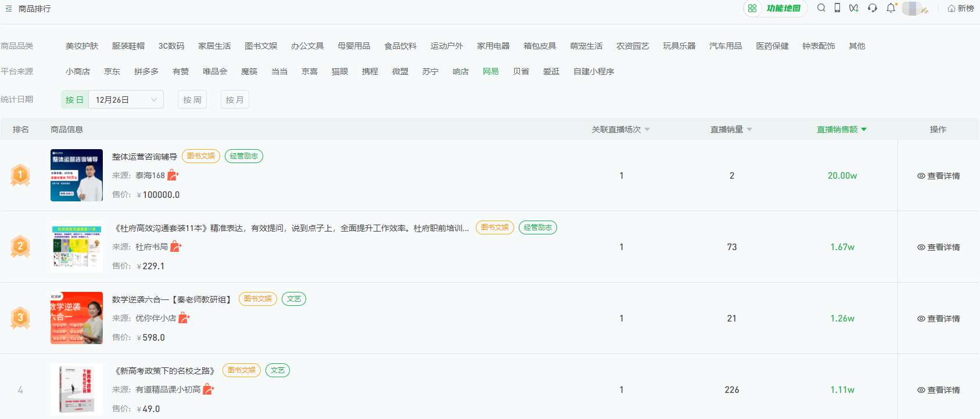Click 经管励志 tag on 杜府高效沟通 row
The image size is (980, 419).
538,227
